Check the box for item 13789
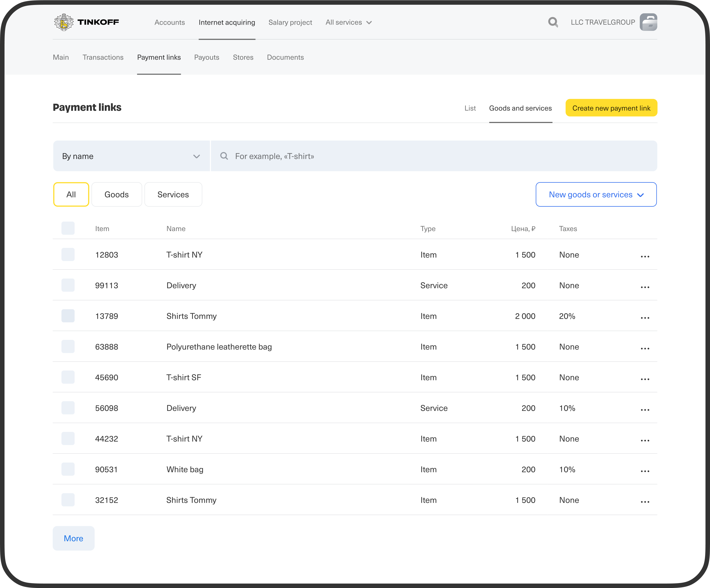Screen dimensions: 710x588 click(x=68, y=316)
